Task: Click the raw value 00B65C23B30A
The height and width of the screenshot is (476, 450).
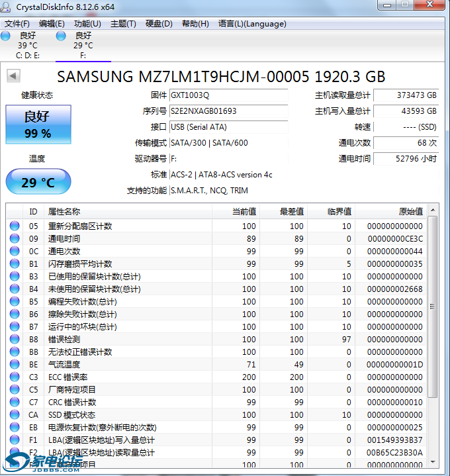Action: pos(394,453)
